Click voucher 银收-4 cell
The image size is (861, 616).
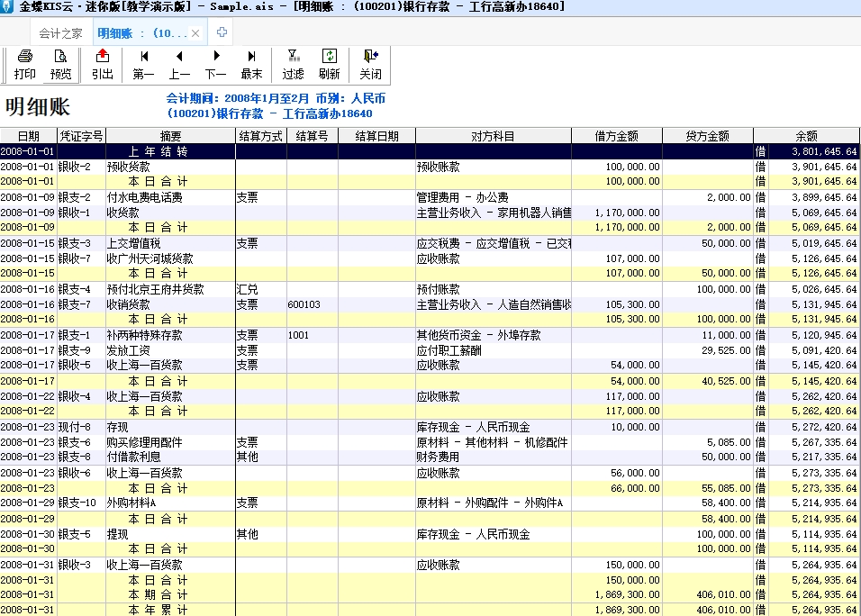point(81,396)
